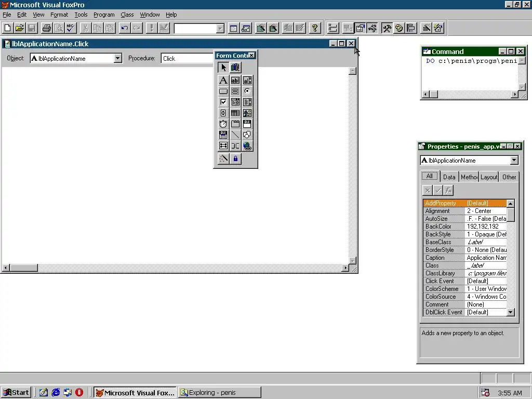Select the Spinner control tool
Viewport: 532px width, 399px height.
[x=223, y=113]
